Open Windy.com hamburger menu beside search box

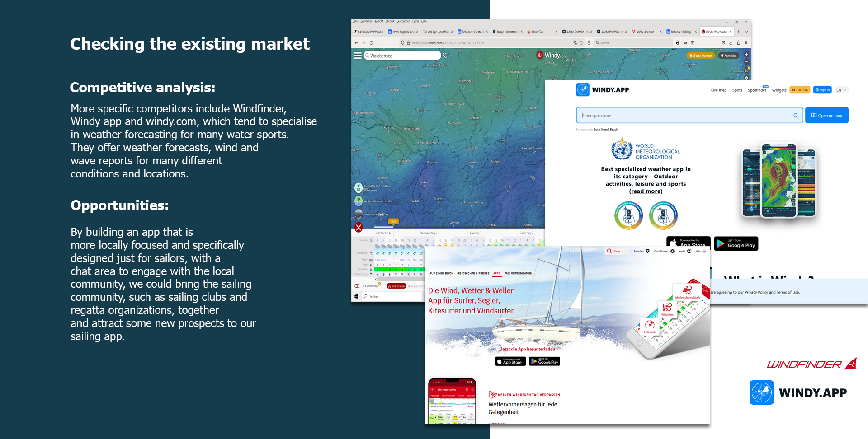pyautogui.click(x=358, y=56)
